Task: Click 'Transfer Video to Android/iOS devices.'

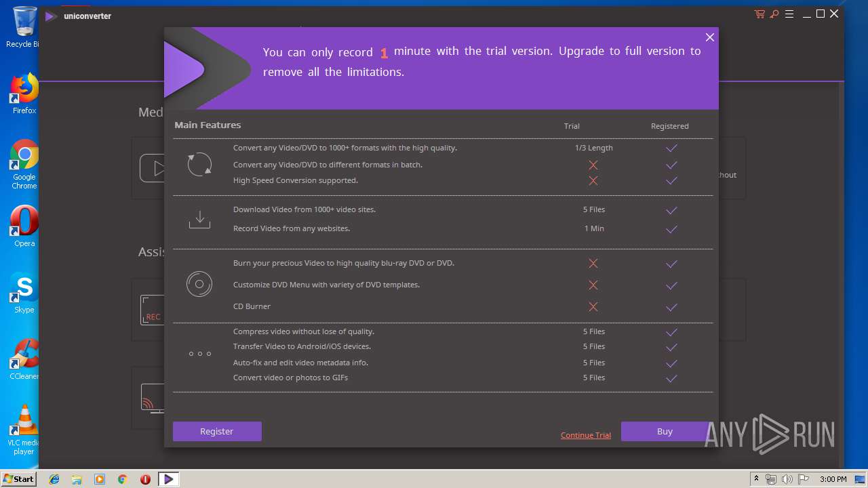Action: coord(302,346)
